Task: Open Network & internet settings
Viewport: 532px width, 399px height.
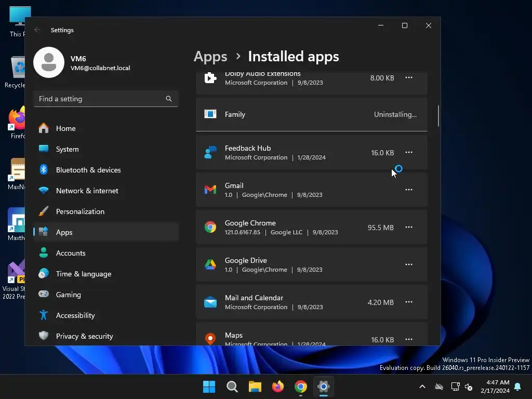Action: (106, 191)
